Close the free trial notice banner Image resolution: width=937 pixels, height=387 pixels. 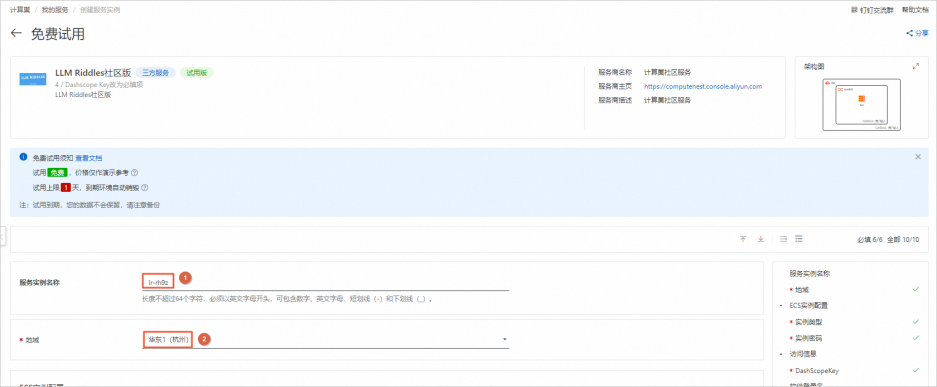[x=918, y=156]
